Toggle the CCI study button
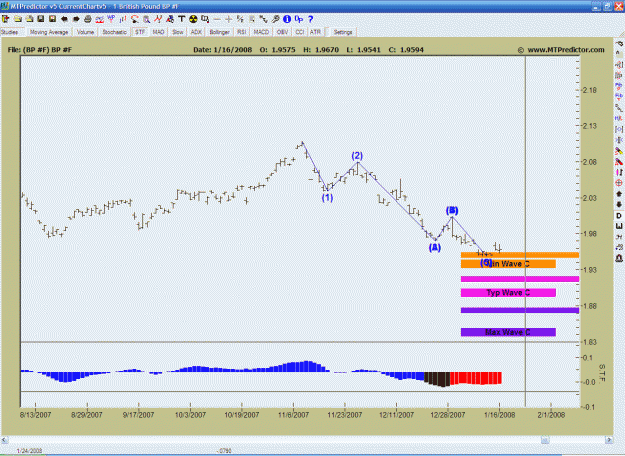 [299, 32]
